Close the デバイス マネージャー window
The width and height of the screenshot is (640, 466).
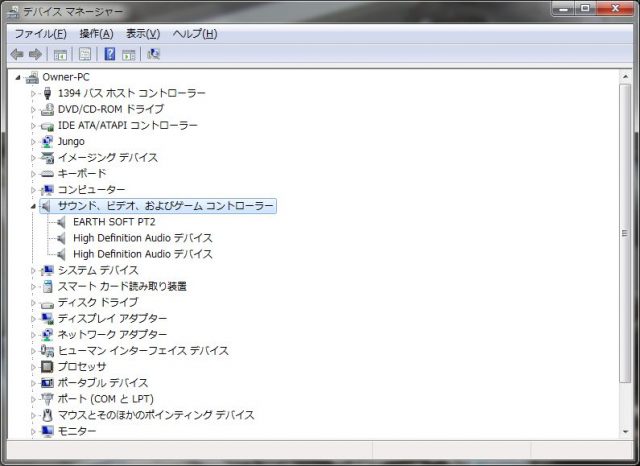(x=615, y=8)
